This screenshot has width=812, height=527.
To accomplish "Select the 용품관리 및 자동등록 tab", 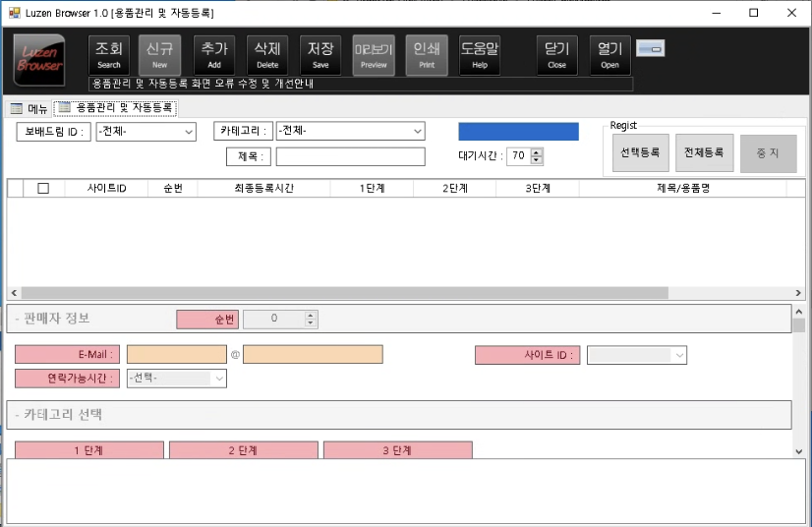I will pos(116,108).
